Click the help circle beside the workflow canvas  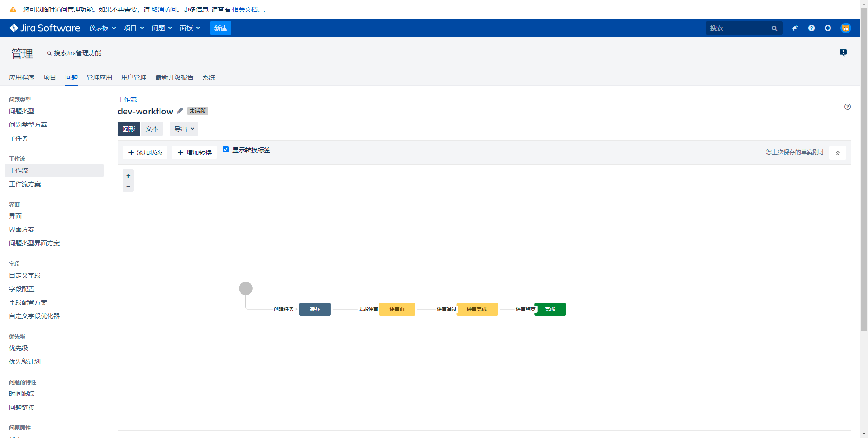848,107
